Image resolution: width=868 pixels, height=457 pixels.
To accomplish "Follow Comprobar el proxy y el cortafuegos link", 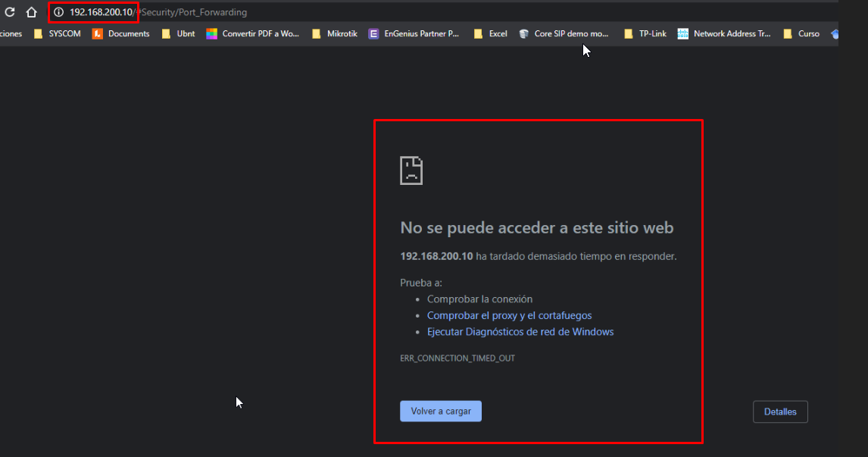I will (509, 315).
